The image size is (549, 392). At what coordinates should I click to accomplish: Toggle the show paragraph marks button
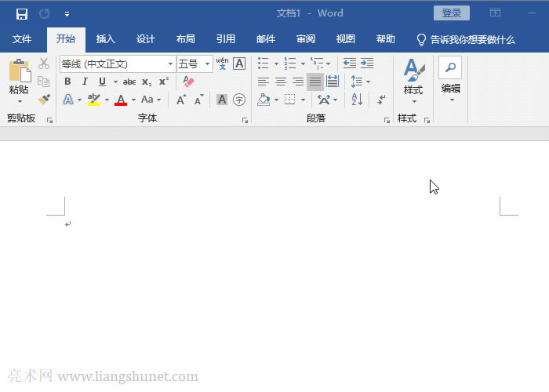point(381,100)
